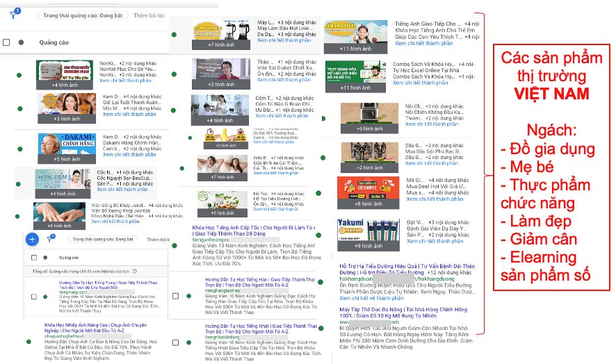Open the Dakami Chính Hãng ad thumbnail

(x=67, y=149)
